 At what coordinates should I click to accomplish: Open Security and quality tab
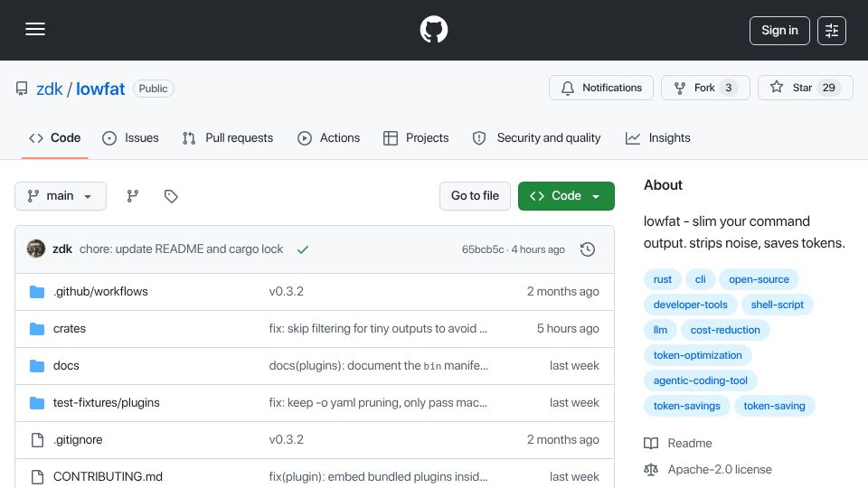click(x=536, y=137)
